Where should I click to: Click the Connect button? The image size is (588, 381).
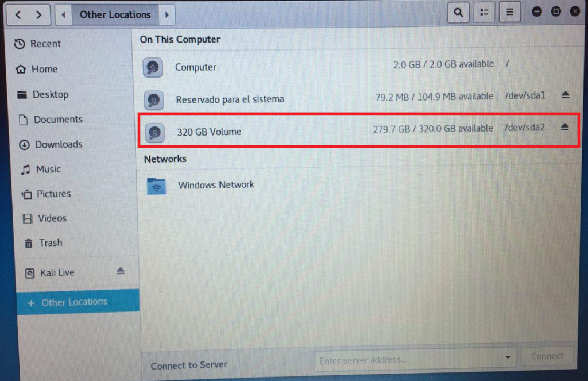coord(547,356)
